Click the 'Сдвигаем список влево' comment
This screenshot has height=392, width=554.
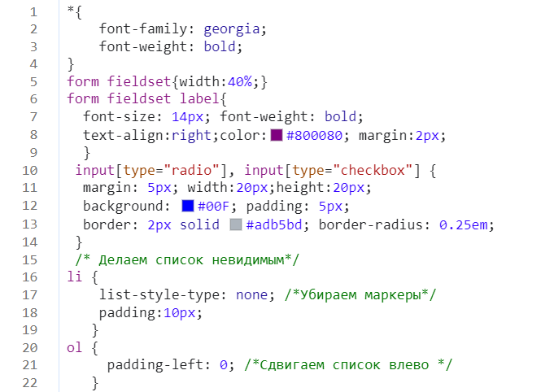click(x=347, y=365)
